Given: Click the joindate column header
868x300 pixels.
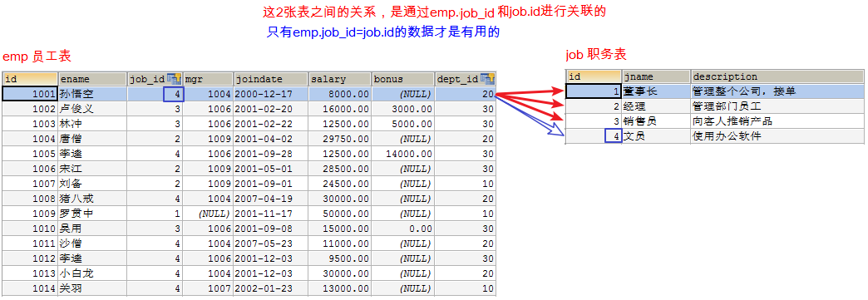Looking at the screenshot, I should (x=271, y=79).
